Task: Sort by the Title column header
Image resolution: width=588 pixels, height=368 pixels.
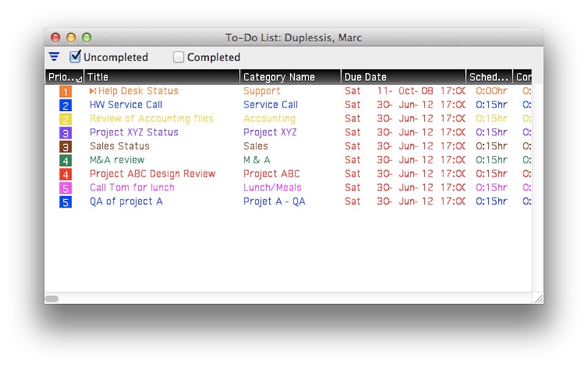Action: coord(162,77)
